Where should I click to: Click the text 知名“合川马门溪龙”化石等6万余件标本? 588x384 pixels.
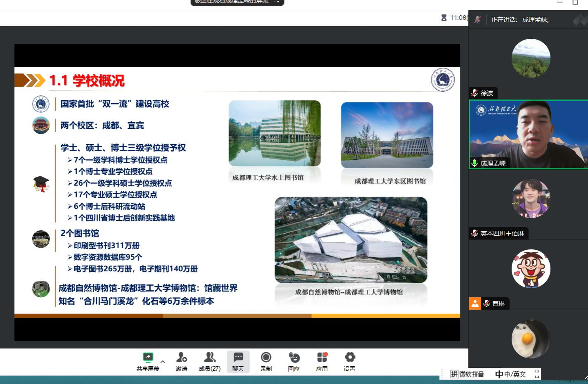tap(136, 301)
